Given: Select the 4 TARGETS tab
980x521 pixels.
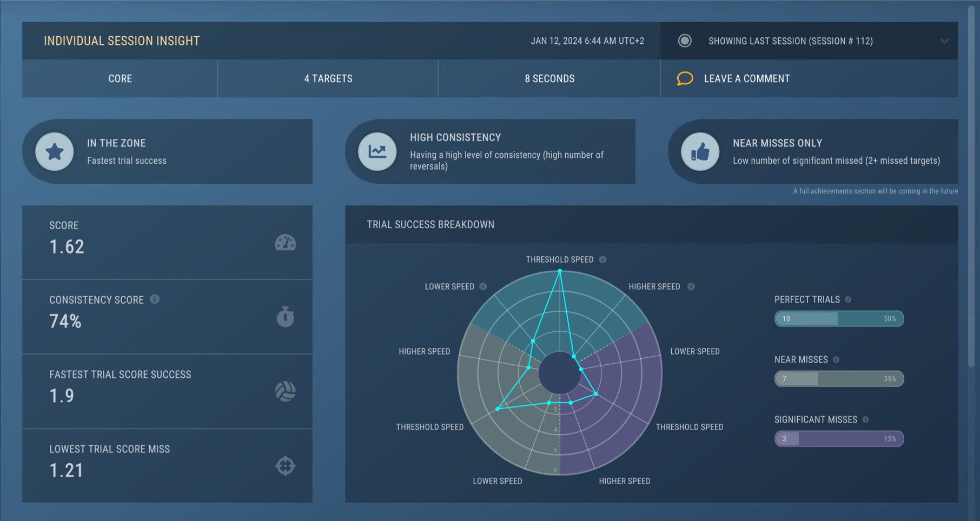Looking at the screenshot, I should [328, 78].
